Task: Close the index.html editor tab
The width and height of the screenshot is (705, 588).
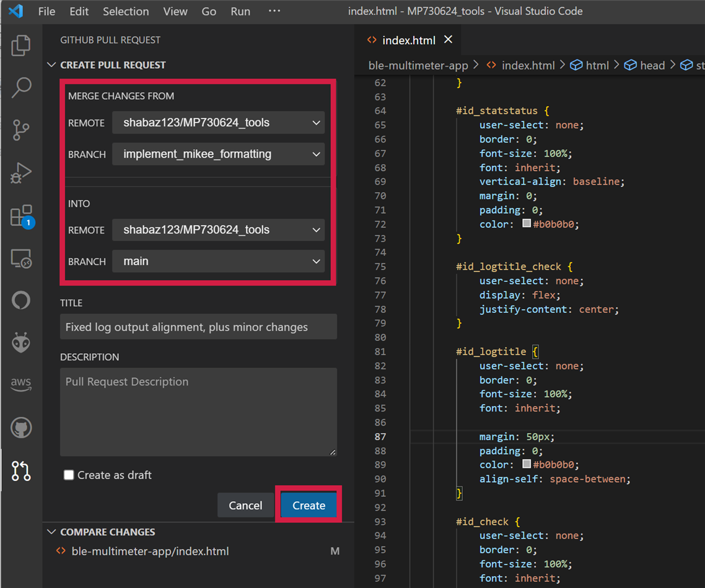Action: 448,40
